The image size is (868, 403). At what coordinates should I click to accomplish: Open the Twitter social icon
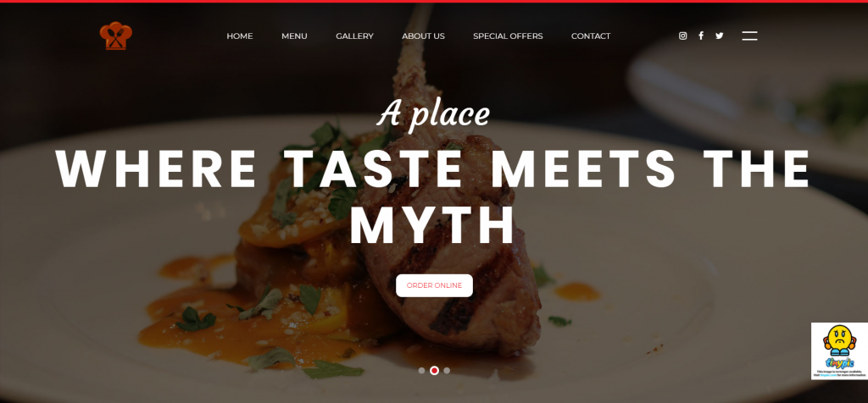point(719,36)
